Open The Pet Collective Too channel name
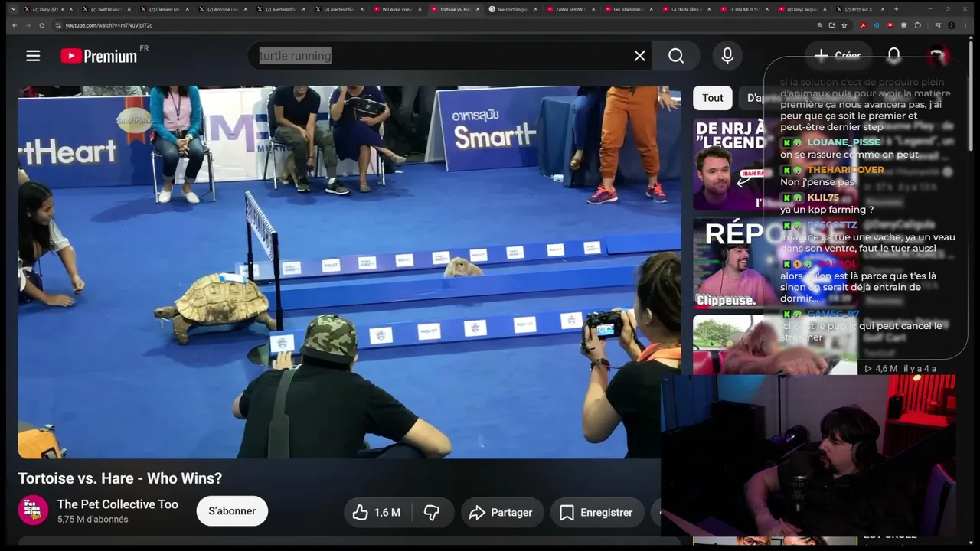 point(118,504)
